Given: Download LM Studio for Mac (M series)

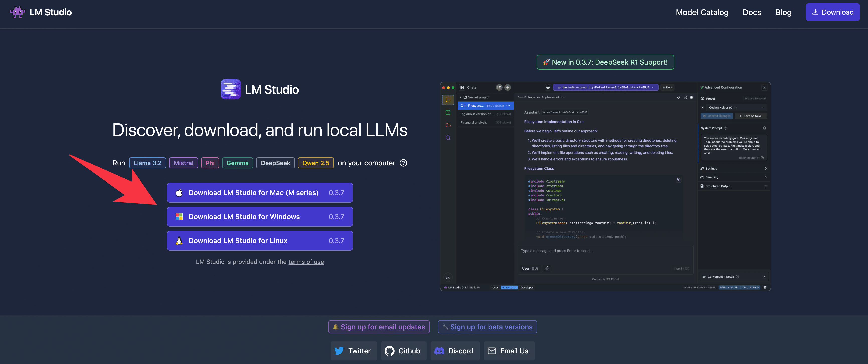Looking at the screenshot, I should click(259, 193).
